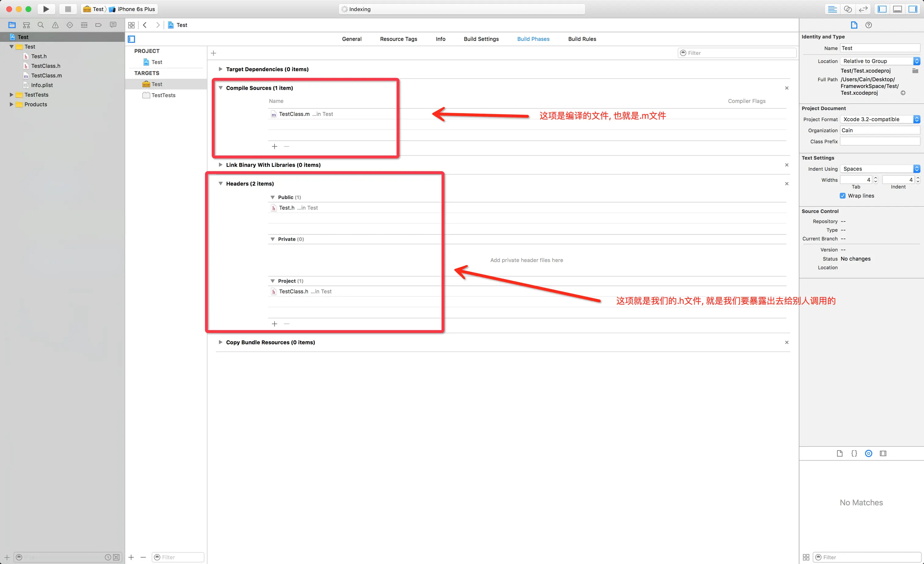The image size is (924, 564).
Task: Show the Breakpoint navigator
Action: pyautogui.click(x=98, y=25)
